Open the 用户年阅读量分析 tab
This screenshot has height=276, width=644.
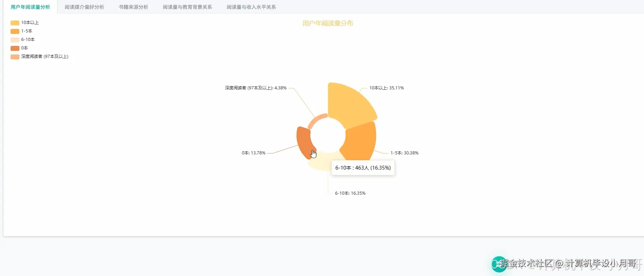[30, 7]
